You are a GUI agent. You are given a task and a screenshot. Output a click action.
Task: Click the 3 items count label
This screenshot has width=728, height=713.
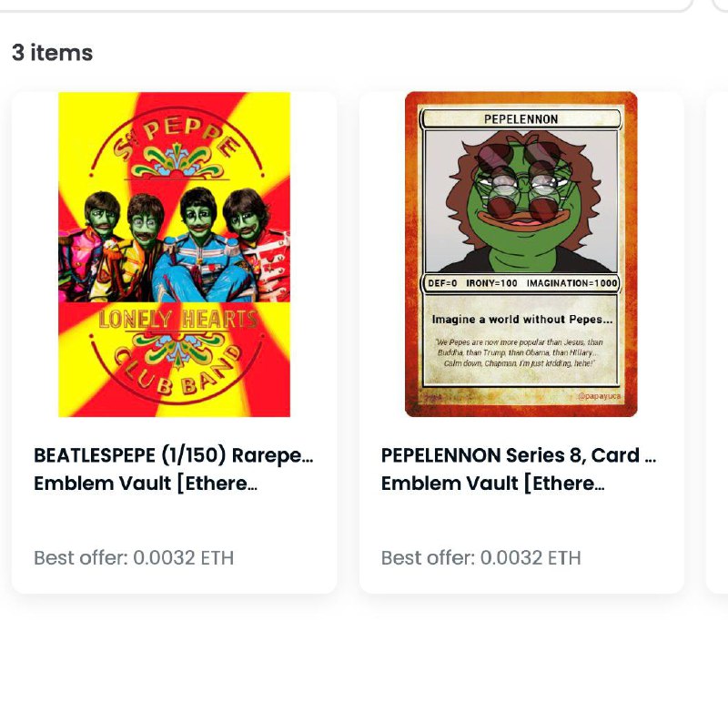pos(53,53)
